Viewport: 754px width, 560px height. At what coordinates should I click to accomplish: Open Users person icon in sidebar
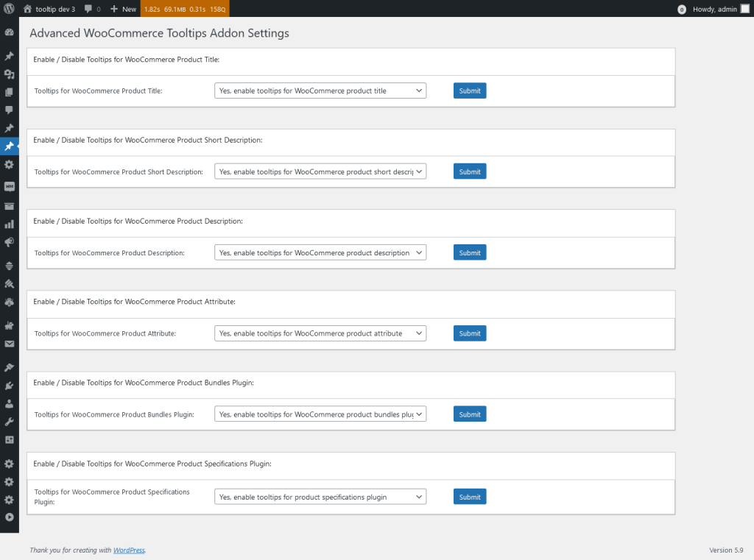pyautogui.click(x=9, y=404)
